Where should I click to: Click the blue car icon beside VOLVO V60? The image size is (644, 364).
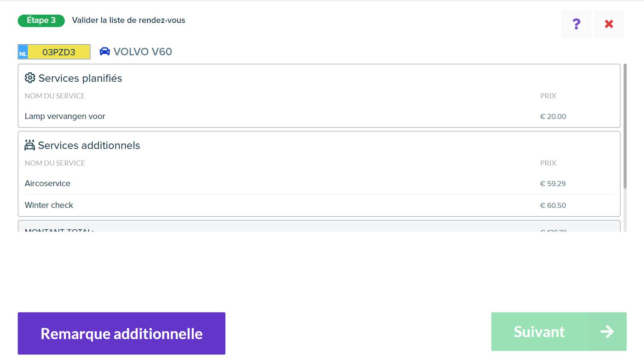click(105, 51)
